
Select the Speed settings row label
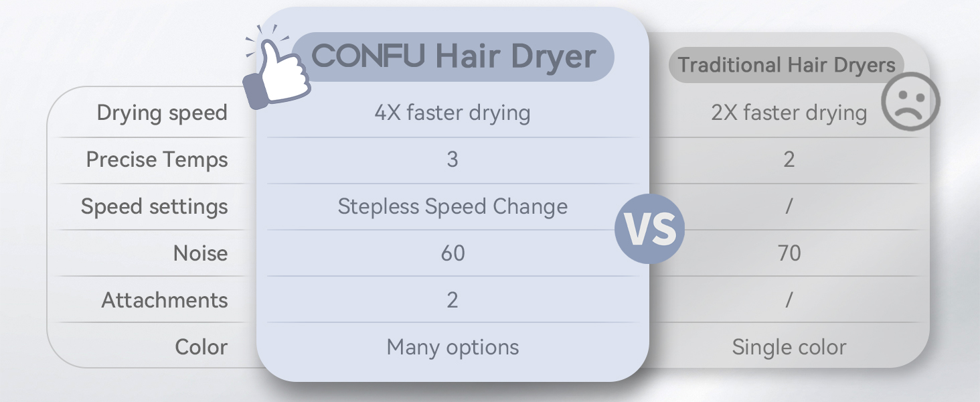[154, 206]
